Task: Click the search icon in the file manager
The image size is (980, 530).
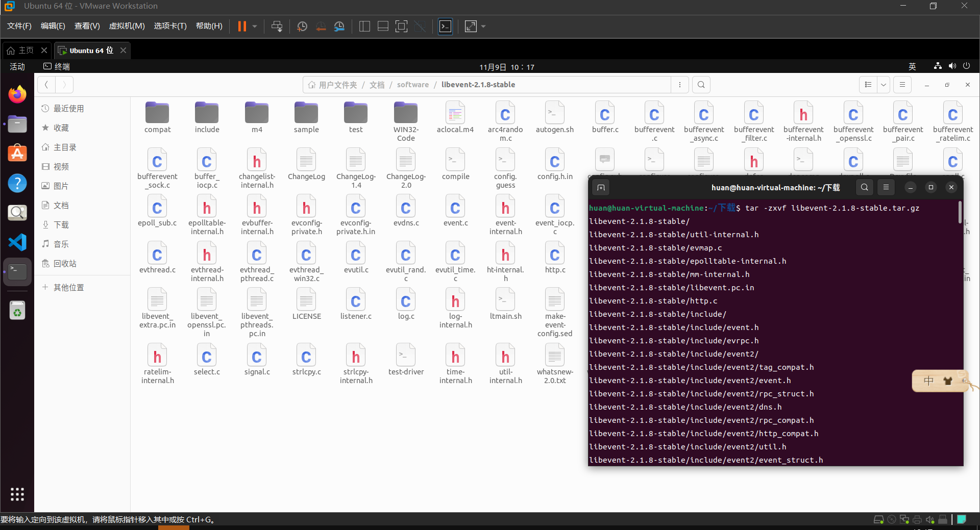Action: 701,84
